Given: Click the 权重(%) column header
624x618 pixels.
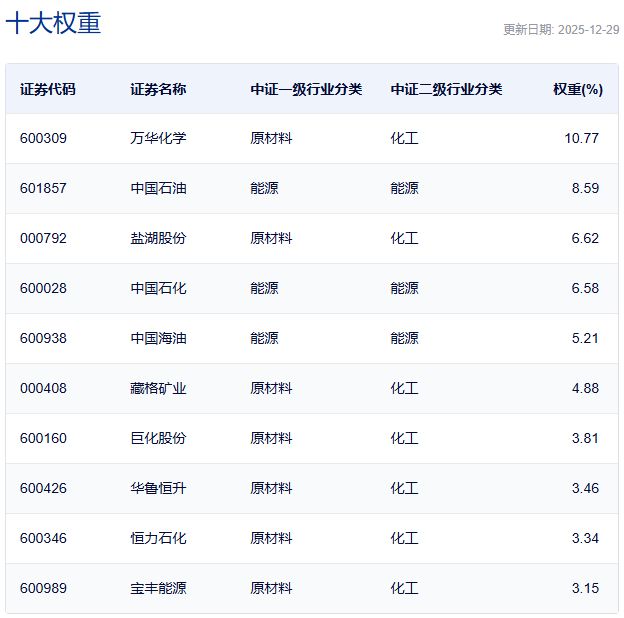Looking at the screenshot, I should pyautogui.click(x=577, y=89).
